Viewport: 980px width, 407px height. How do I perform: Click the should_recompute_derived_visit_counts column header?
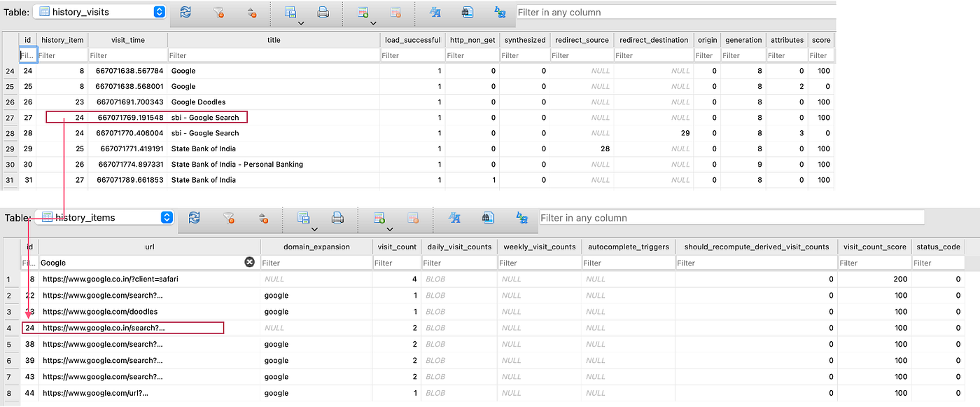point(756,247)
